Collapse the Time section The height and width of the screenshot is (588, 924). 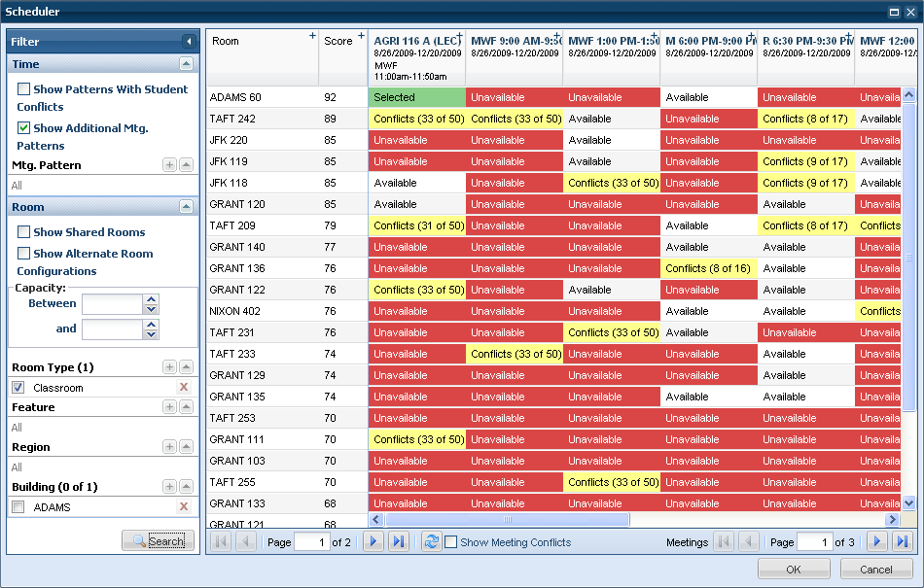[x=186, y=63]
